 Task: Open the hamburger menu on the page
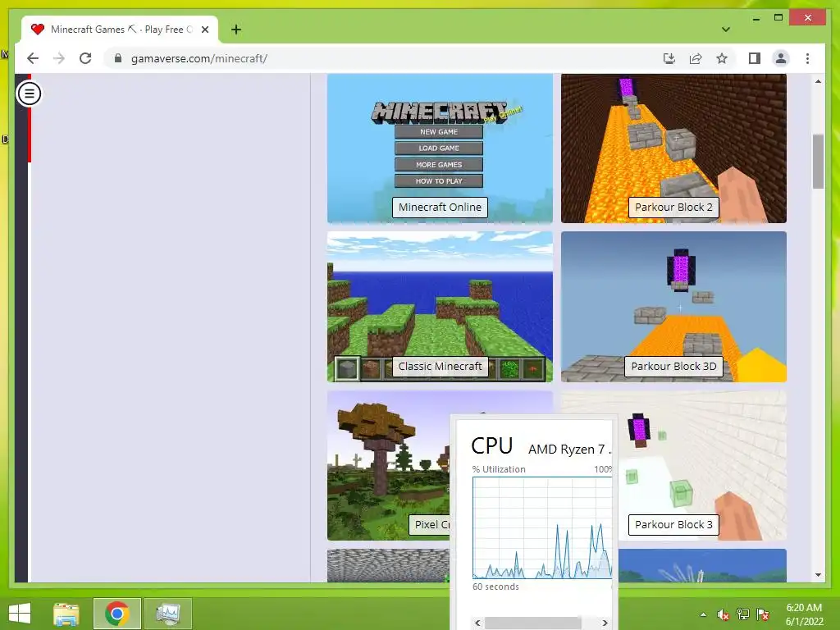click(x=29, y=94)
